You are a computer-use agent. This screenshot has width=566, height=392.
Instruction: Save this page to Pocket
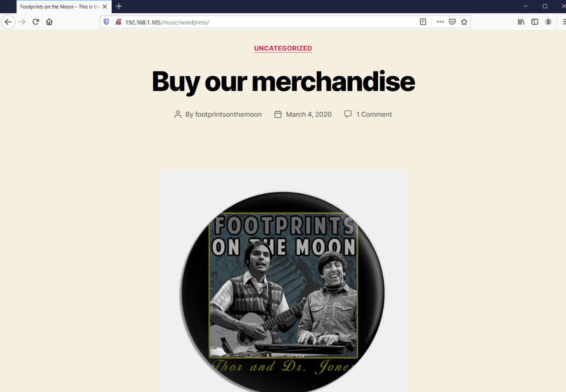click(452, 22)
